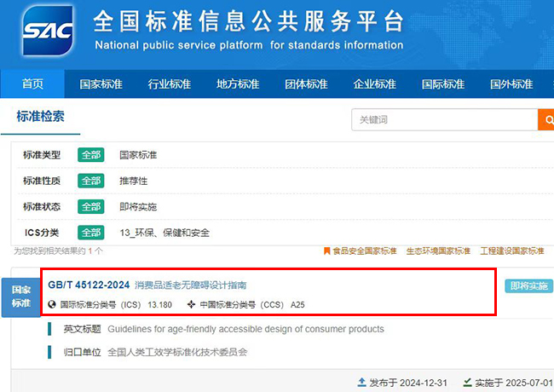Click the orange bookmark icon before 食品安全国家标准

[326, 251]
